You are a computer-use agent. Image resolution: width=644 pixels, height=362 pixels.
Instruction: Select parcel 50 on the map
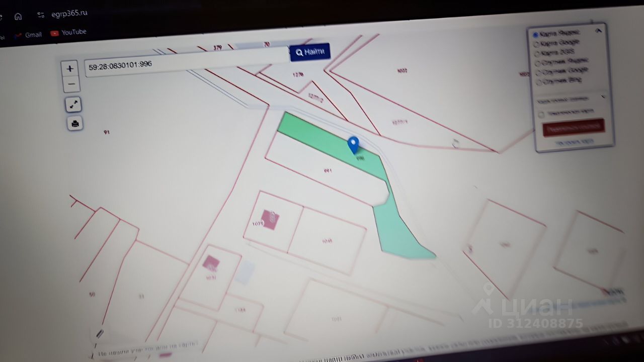point(92,294)
